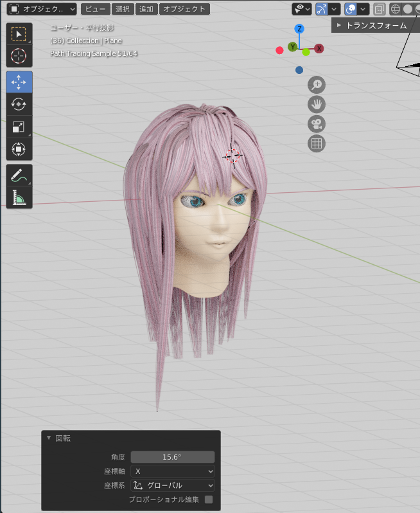The width and height of the screenshot is (420, 513).
Task: Click the Y axis on navigation gizmo
Action: (293, 47)
